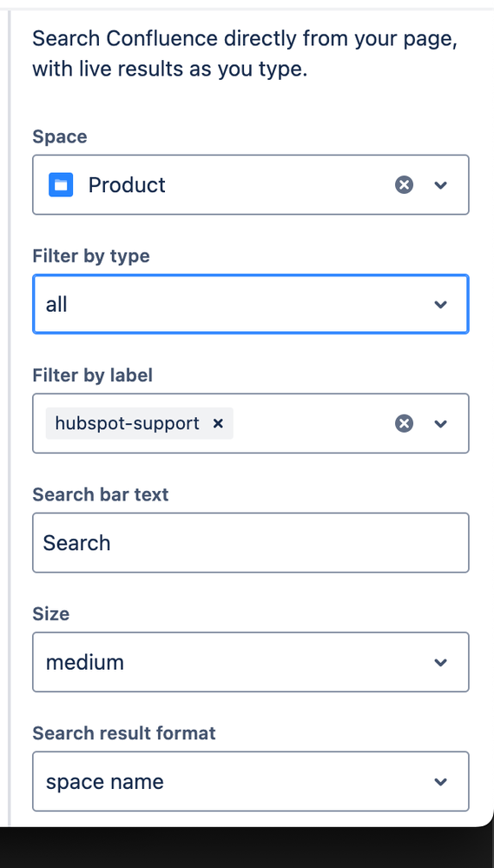This screenshot has width=494, height=868.
Task: Open the Size dropdown showing medium
Action: (251, 662)
